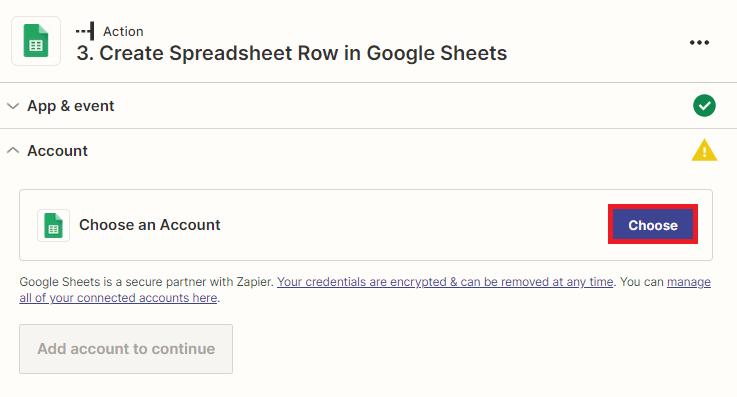Click the green checkmark on App & event

click(x=704, y=106)
